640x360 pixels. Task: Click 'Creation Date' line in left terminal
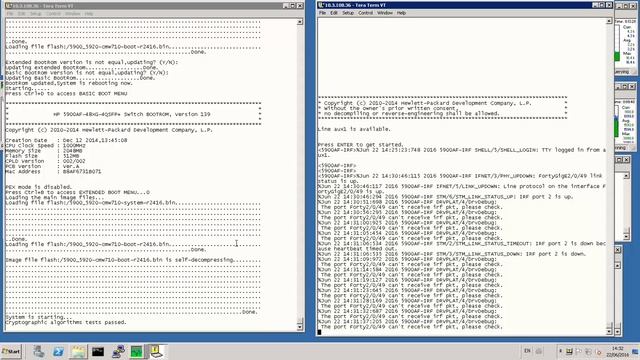(66, 140)
